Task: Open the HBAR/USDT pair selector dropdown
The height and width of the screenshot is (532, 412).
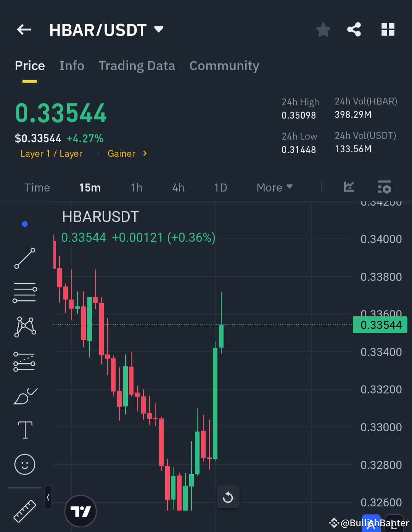Action: [159, 29]
